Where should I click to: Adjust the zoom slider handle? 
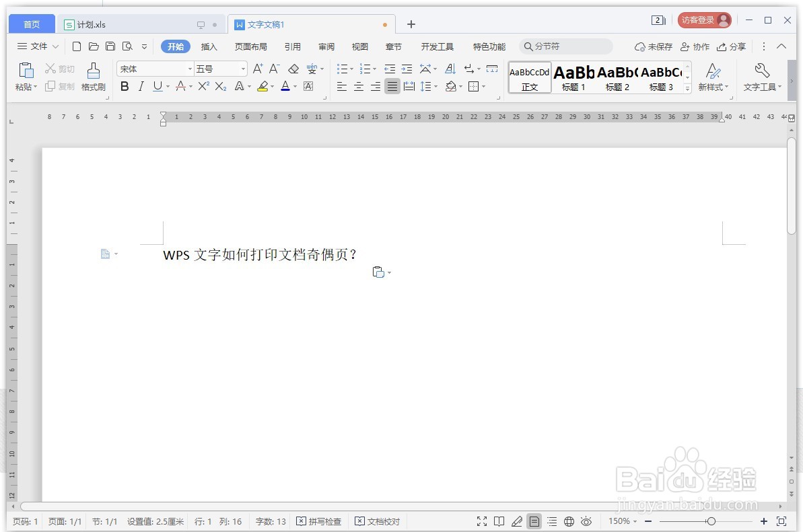point(711,521)
